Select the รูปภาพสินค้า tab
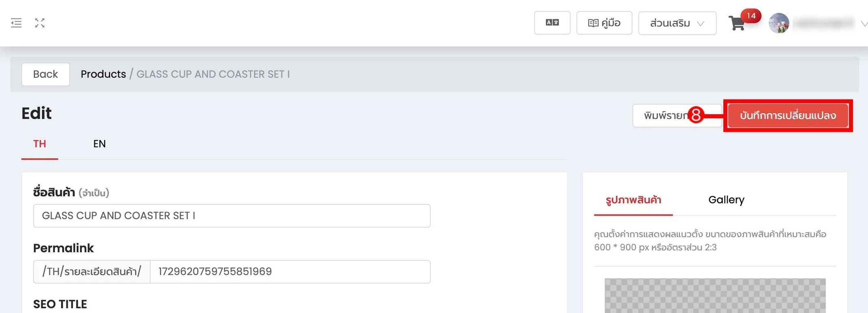This screenshot has height=313, width=868. click(633, 200)
